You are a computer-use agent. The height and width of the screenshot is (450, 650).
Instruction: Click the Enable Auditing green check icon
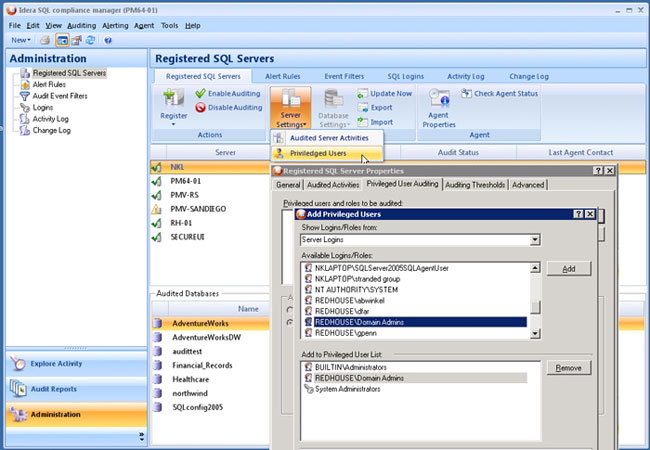click(x=201, y=93)
